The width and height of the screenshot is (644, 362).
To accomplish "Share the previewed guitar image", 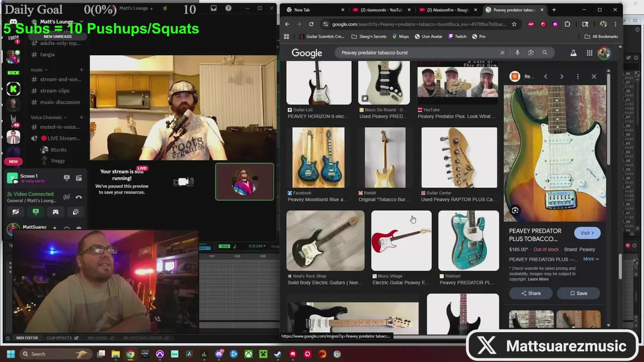I will 531,293.
